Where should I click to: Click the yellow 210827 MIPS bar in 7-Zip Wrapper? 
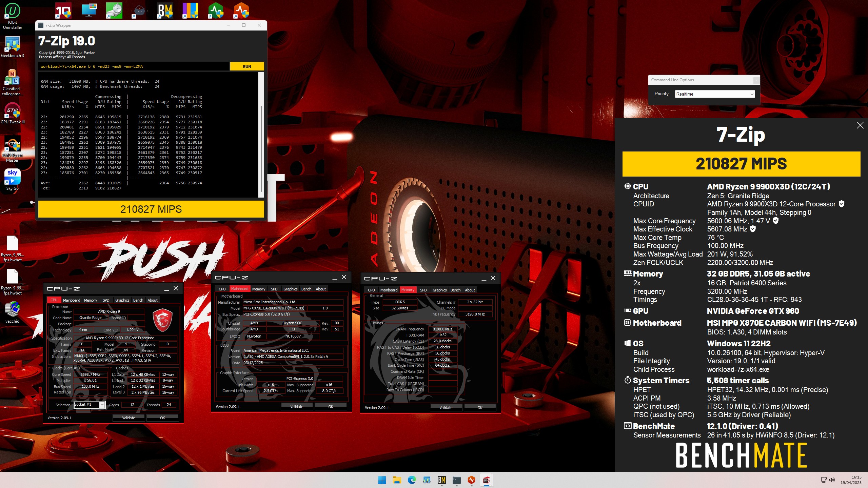point(151,209)
